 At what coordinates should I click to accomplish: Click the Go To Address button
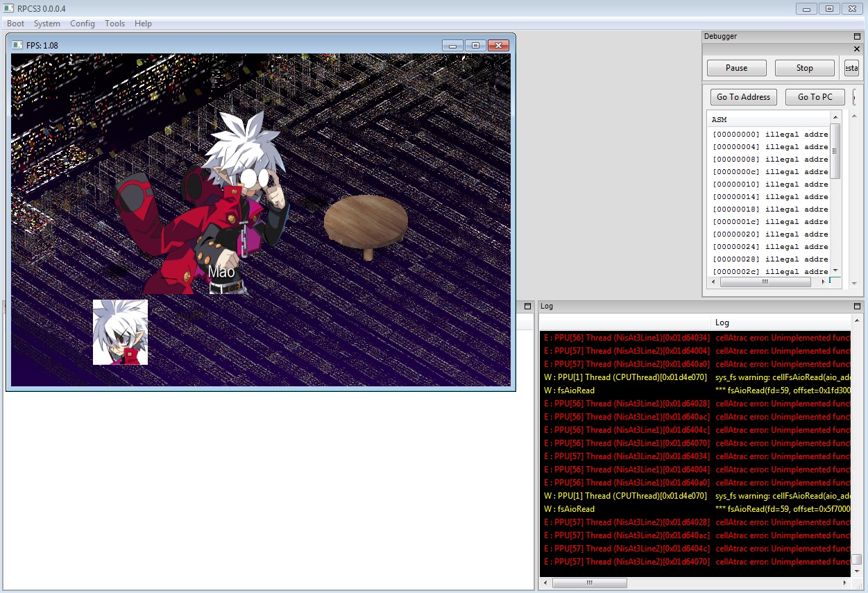[x=743, y=97]
